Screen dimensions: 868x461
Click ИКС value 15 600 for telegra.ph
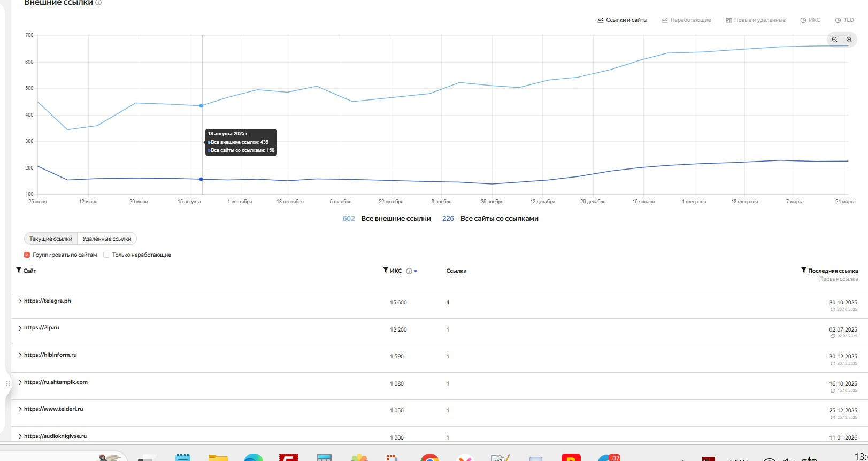point(398,303)
